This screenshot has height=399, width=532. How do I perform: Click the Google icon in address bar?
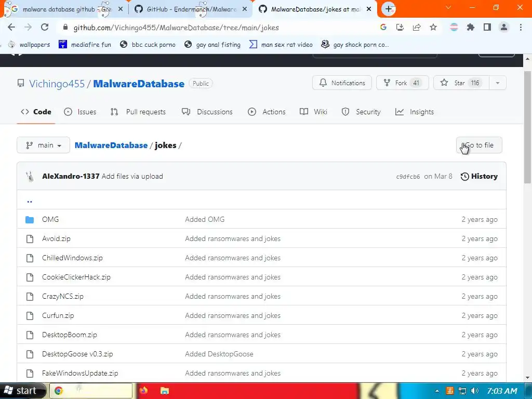click(383, 28)
